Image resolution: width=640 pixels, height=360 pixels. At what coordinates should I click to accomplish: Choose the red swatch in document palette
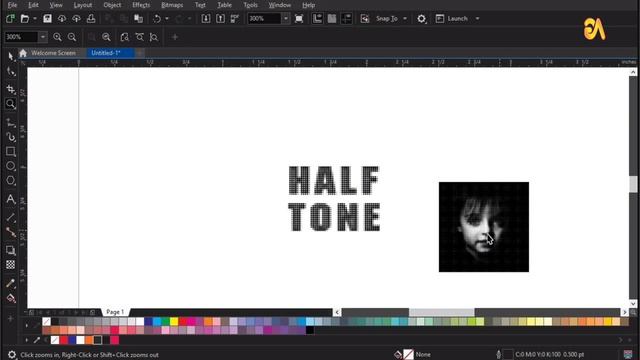[64, 340]
